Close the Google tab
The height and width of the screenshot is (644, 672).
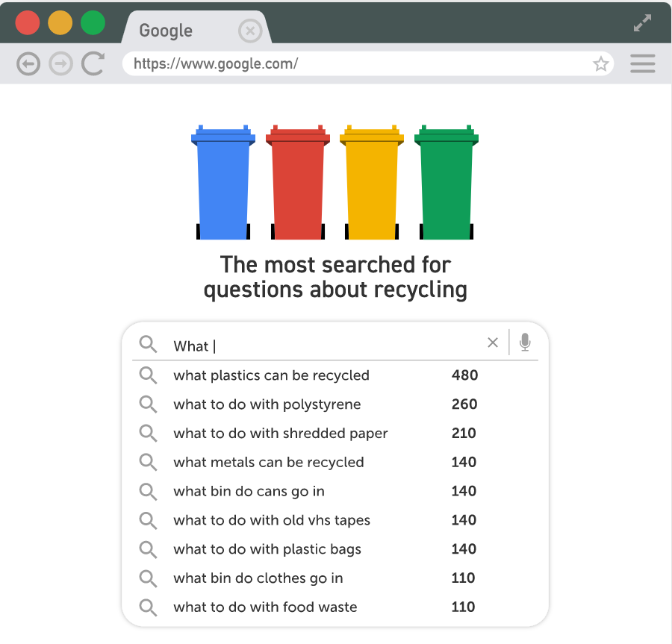point(250,31)
